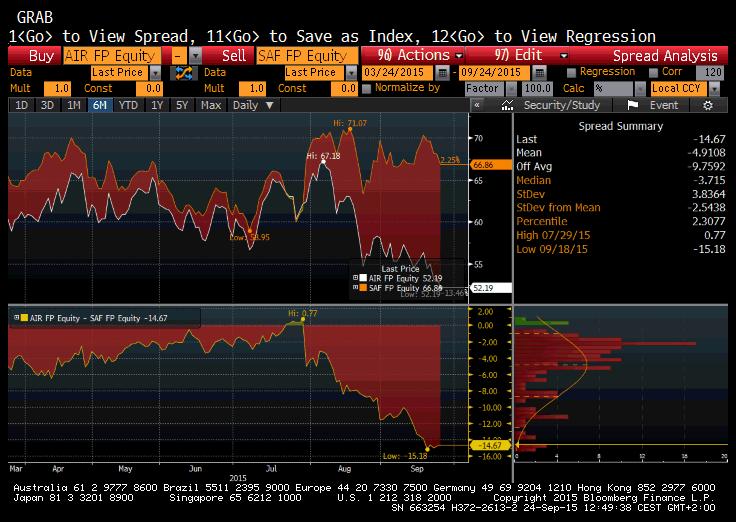Open the spread operator dropdown arrow
This screenshot has height=522, width=736.
195,55
